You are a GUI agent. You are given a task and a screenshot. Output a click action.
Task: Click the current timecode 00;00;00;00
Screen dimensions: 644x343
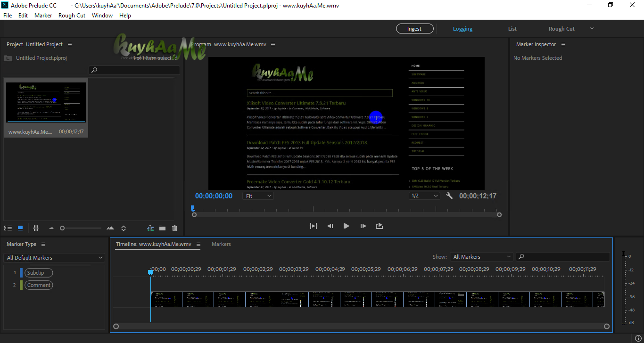point(214,196)
